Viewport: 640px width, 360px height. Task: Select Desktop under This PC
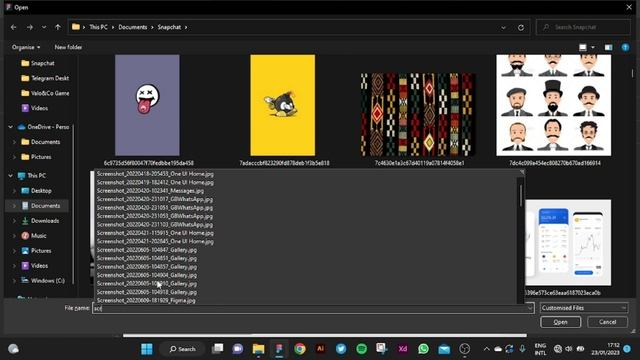click(x=36, y=191)
